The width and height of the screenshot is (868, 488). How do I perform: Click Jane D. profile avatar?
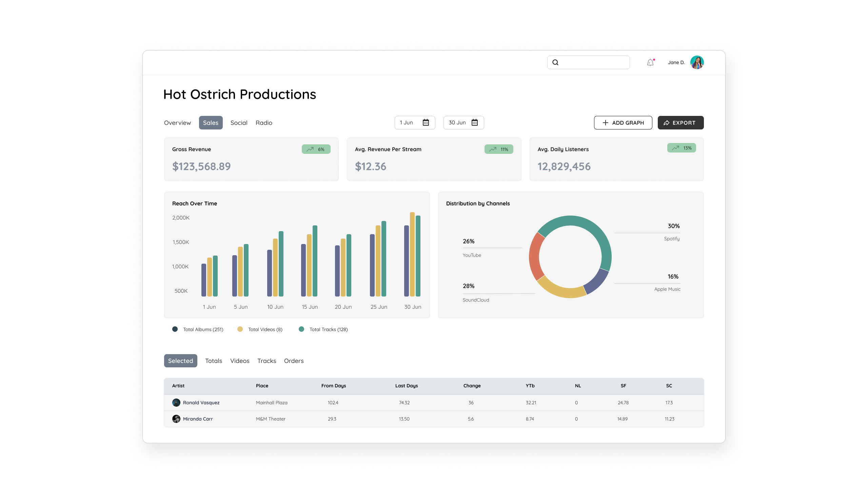pyautogui.click(x=697, y=62)
